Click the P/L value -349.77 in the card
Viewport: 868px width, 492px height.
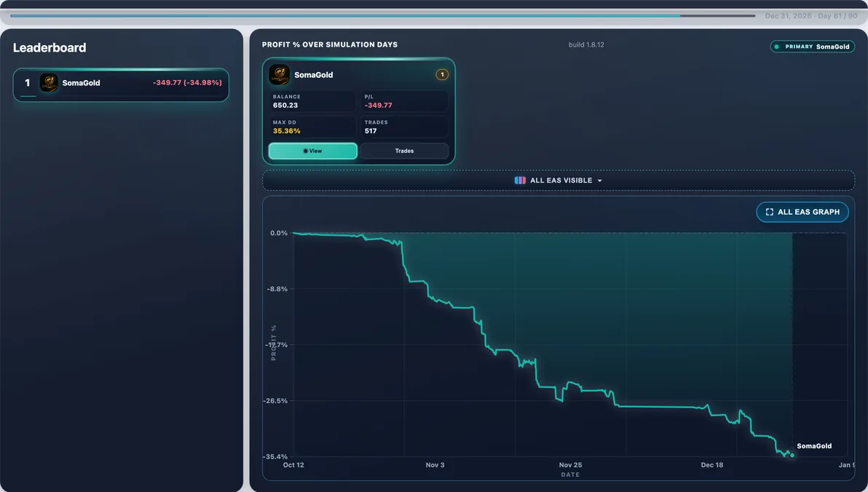pyautogui.click(x=378, y=105)
